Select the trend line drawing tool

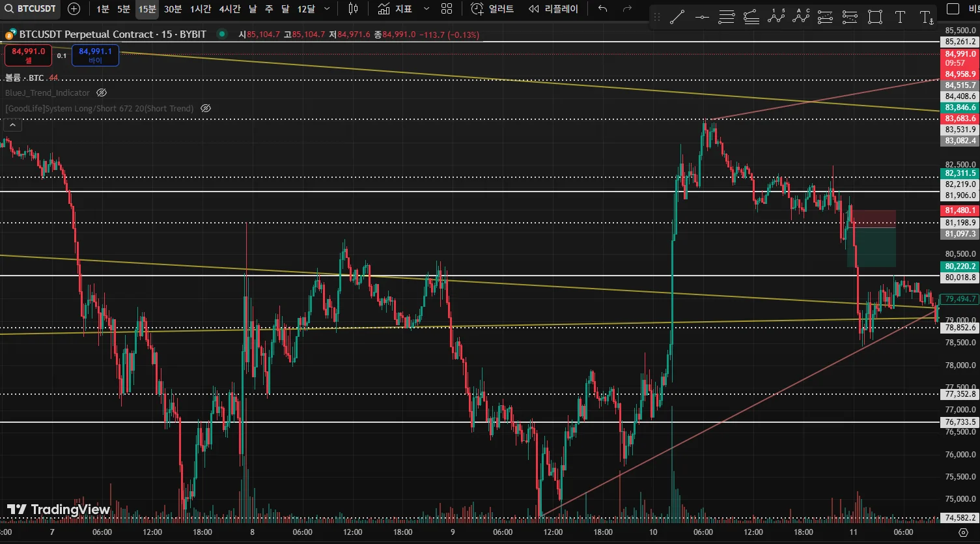[x=677, y=18]
